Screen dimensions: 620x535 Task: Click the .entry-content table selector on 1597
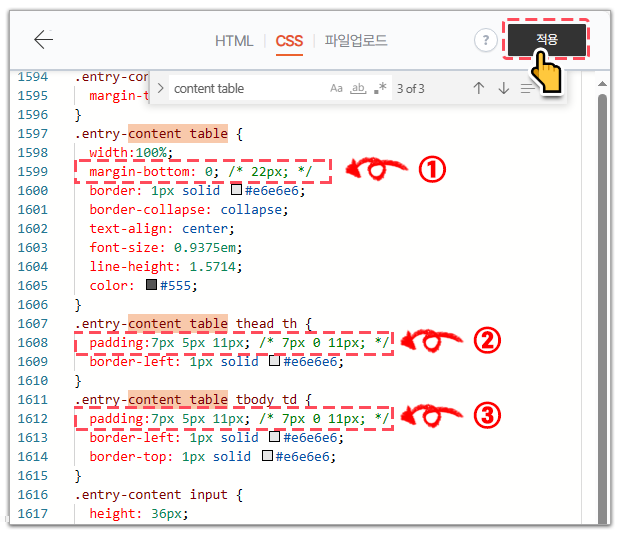[x=159, y=134]
